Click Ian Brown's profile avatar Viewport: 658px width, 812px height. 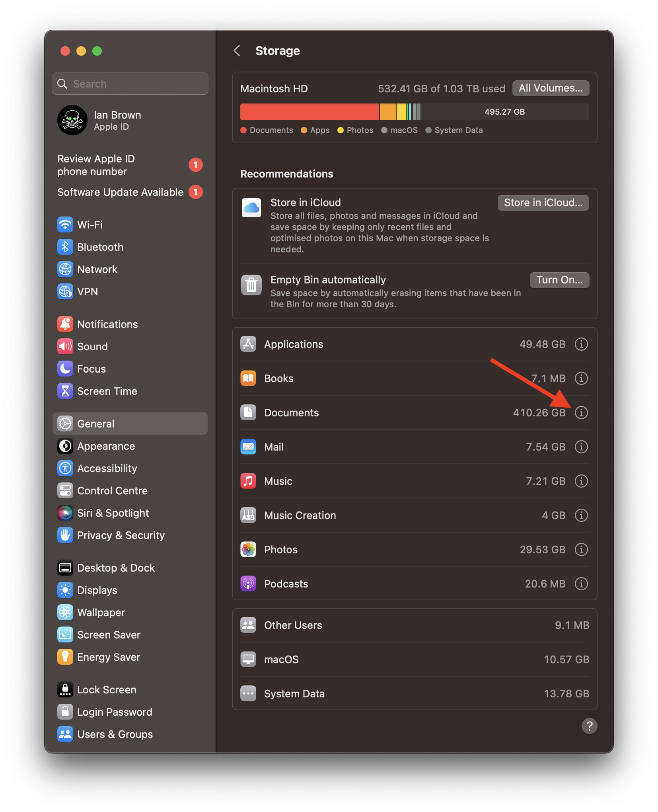[x=72, y=121]
